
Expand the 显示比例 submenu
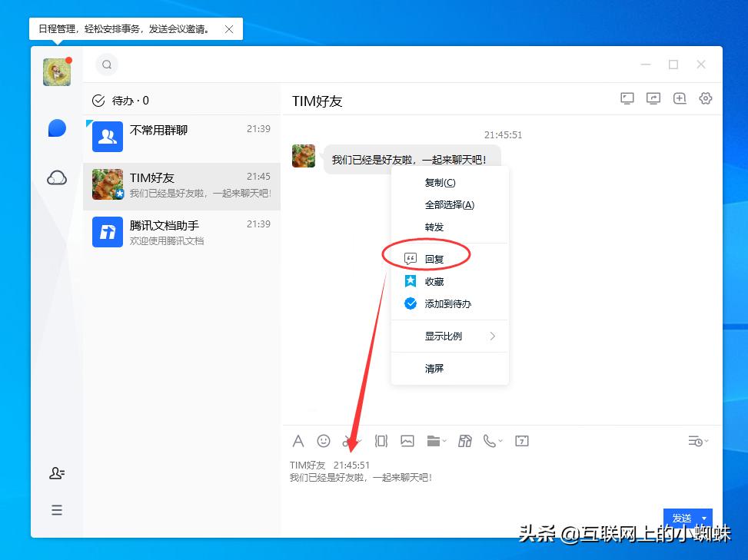pos(450,336)
